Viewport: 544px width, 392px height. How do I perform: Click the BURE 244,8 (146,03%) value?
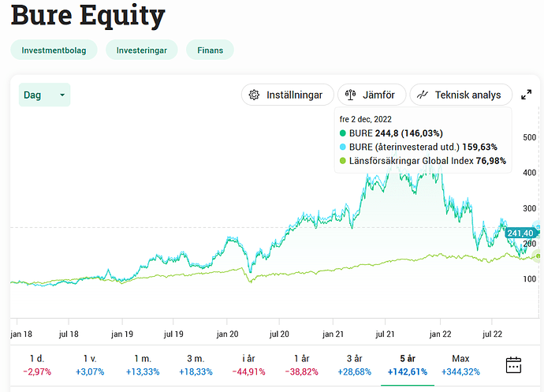point(396,133)
